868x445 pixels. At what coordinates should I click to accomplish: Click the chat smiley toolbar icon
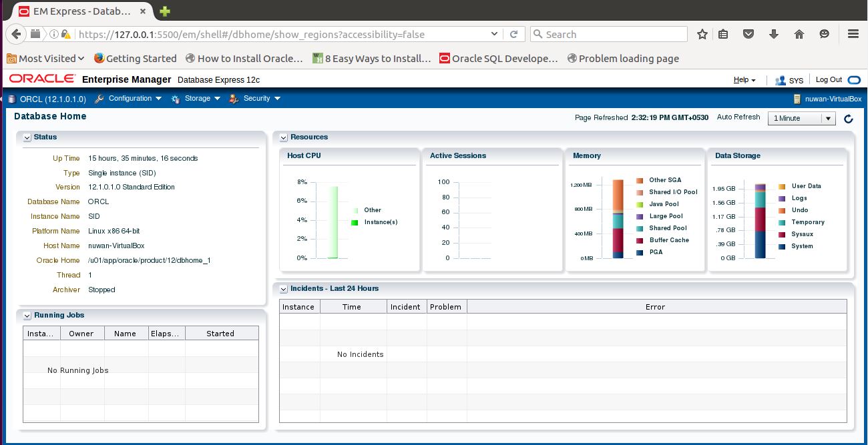824,34
